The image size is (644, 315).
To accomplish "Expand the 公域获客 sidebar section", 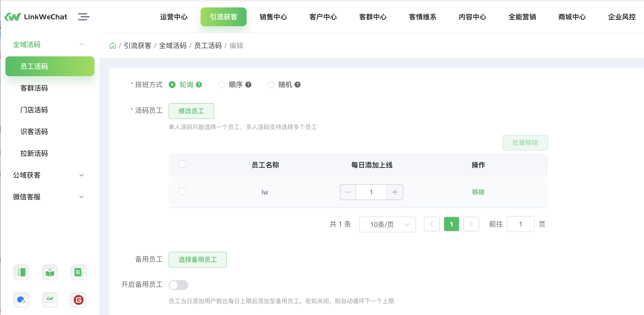I will 48,175.
